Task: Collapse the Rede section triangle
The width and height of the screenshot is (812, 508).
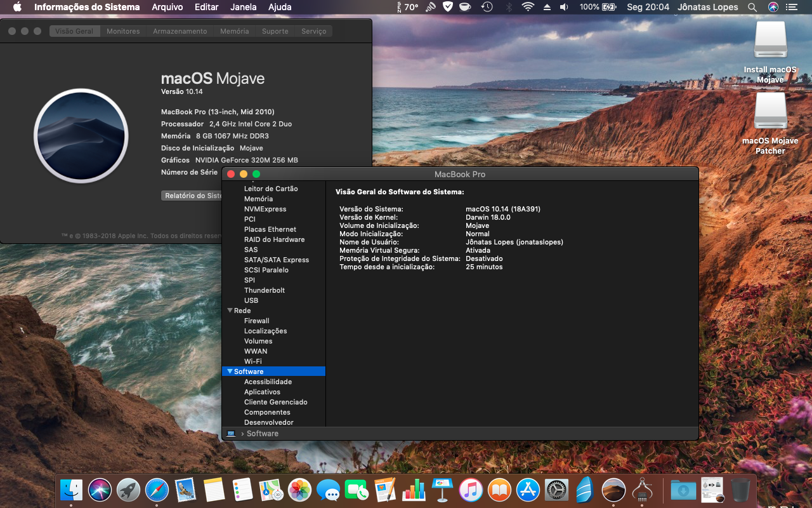Action: tap(230, 311)
